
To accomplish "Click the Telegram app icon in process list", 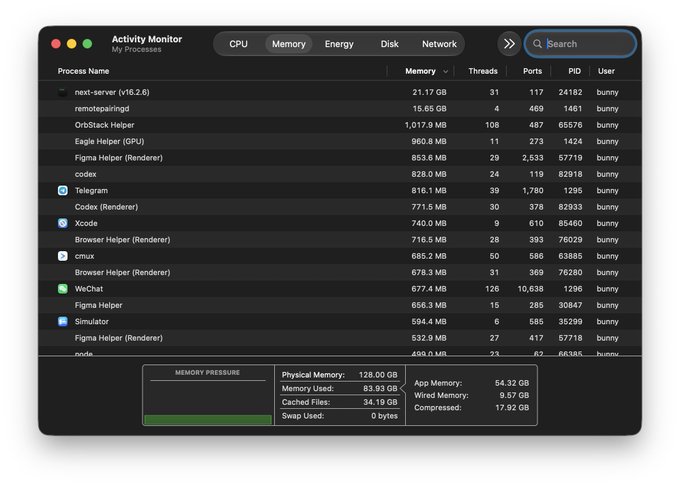I will click(63, 190).
